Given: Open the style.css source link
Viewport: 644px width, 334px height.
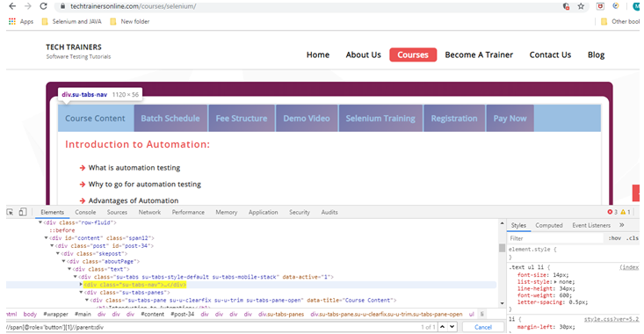Looking at the screenshot, I should (611, 319).
